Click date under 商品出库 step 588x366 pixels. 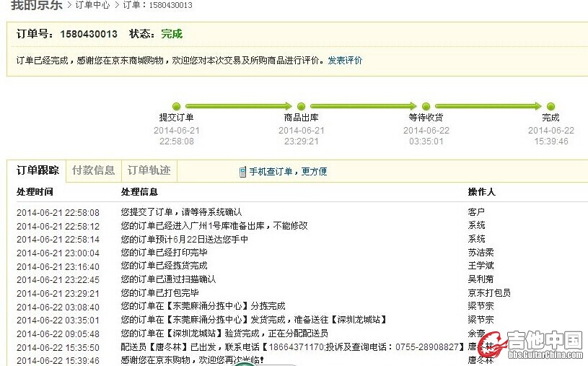[302, 130]
